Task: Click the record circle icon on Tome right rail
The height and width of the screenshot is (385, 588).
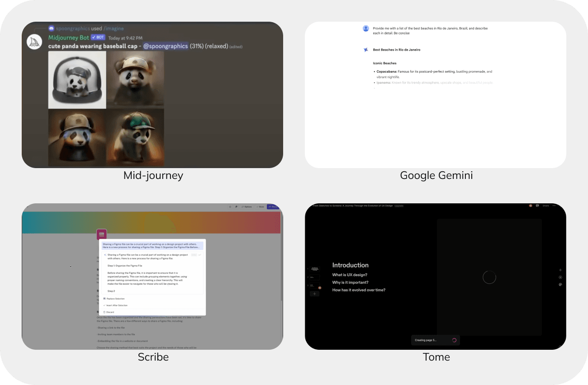Action: 560,277
